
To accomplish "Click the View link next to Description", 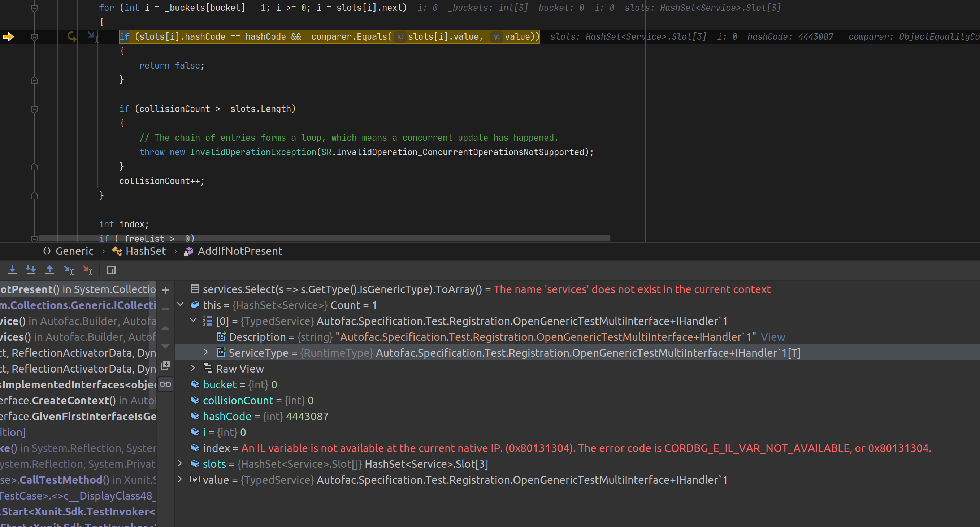I will pyautogui.click(x=773, y=337).
